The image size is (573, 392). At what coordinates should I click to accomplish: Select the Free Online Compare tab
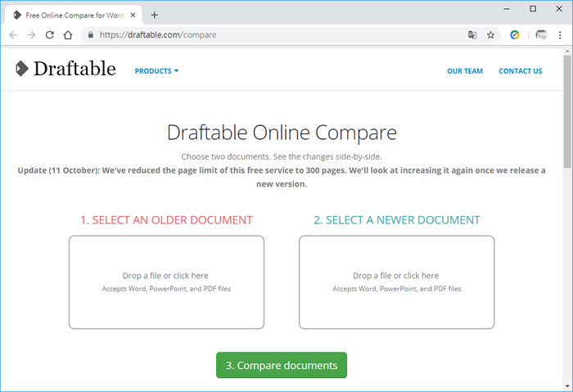pyautogui.click(x=74, y=16)
